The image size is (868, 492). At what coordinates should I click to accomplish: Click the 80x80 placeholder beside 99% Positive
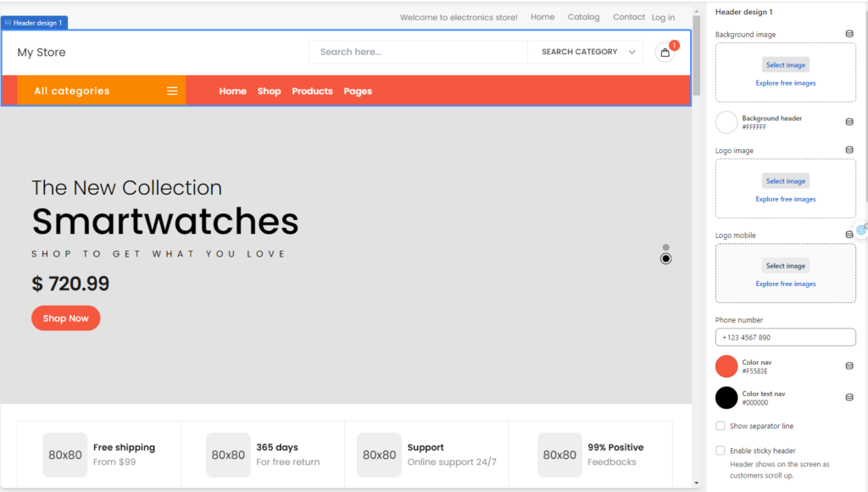559,455
